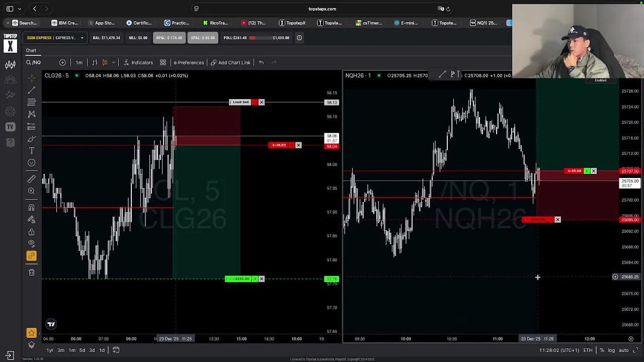Toggle the favorites star toolbar

[x=31, y=333]
